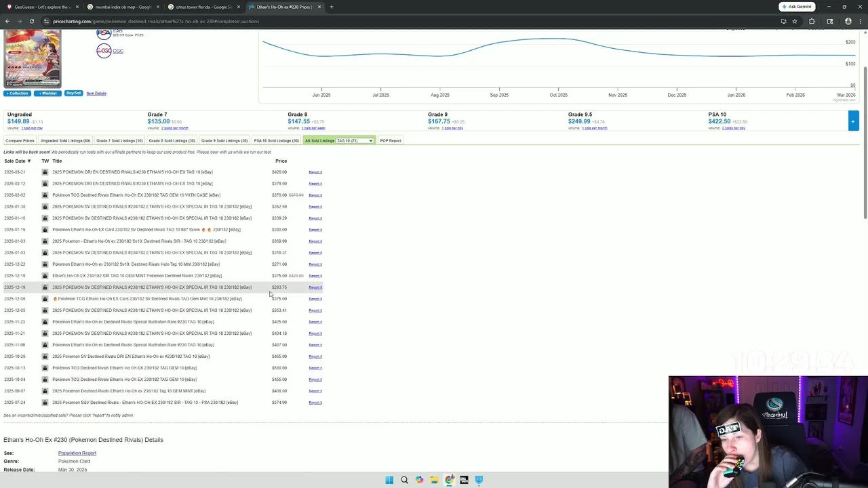
Task: Click the Ask Gemini button
Action: 797,7
